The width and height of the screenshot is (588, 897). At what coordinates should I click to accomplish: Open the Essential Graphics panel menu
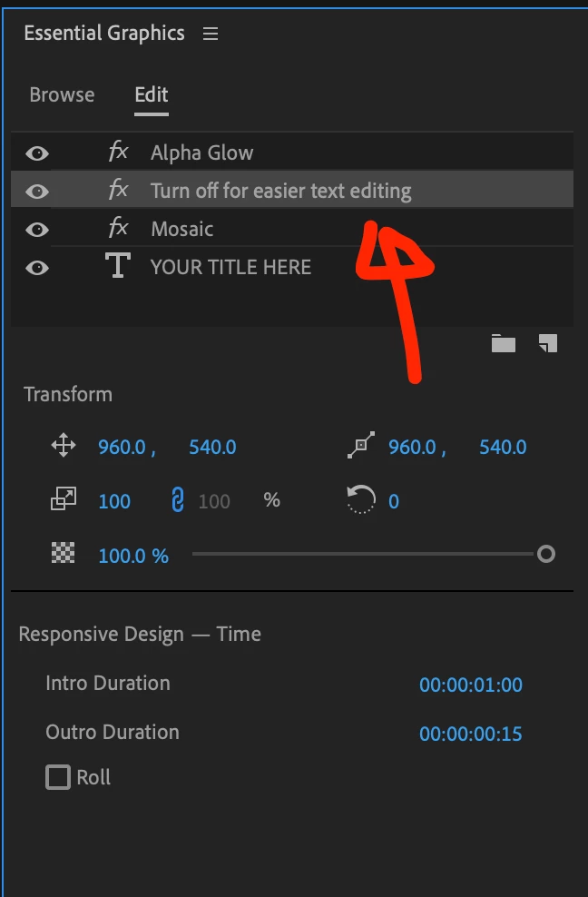point(211,34)
